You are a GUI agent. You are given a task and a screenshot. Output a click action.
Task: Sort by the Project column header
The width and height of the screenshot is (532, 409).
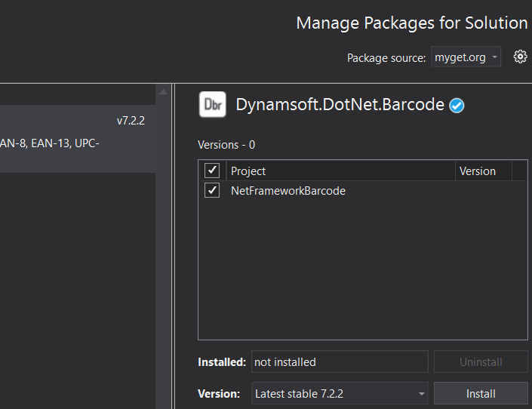340,171
